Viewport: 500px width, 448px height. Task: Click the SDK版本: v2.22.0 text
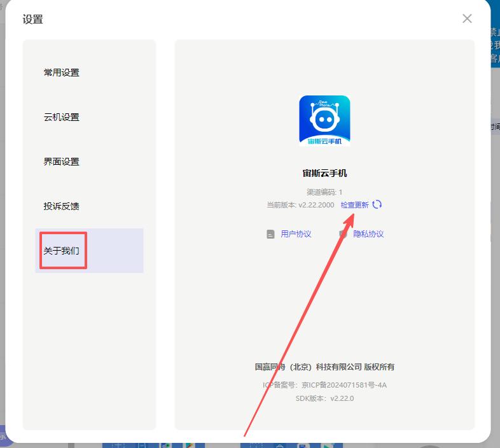point(324,398)
